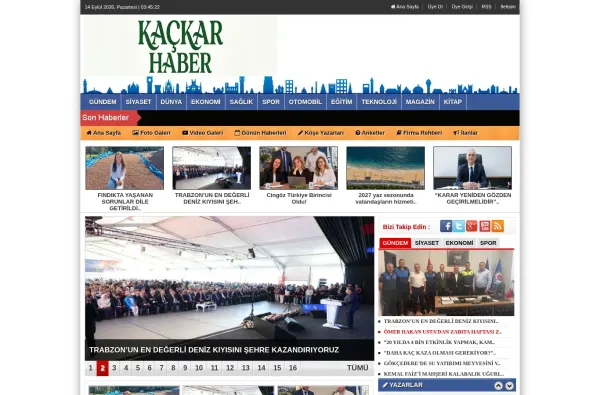Image resolution: width=600 pixels, height=395 pixels.
Task: Open the GÜNDEM menu category
Action: click(103, 102)
